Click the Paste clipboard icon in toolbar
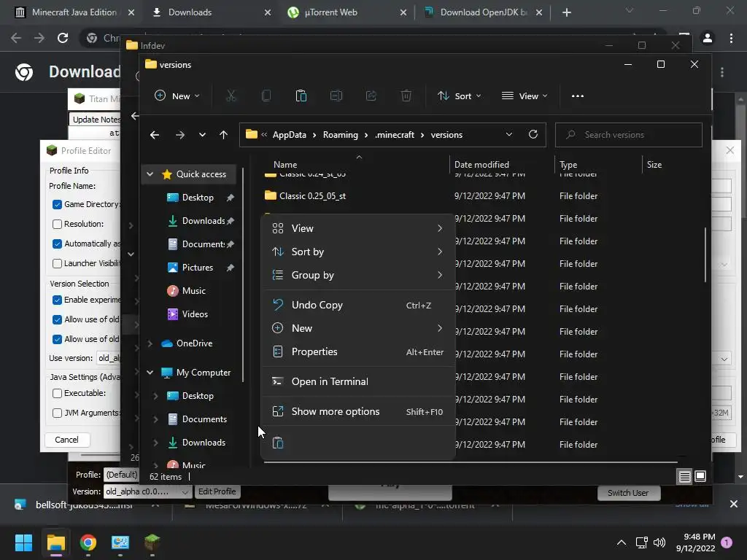This screenshot has height=560, width=747. click(x=301, y=96)
